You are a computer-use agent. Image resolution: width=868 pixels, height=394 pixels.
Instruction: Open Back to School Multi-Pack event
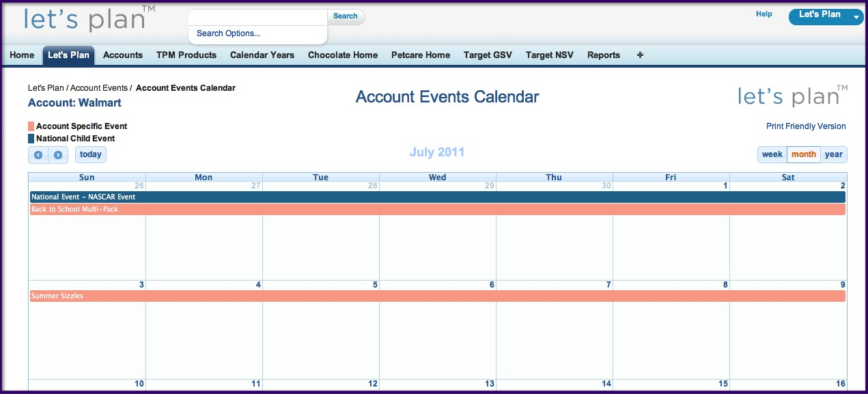tap(438, 210)
